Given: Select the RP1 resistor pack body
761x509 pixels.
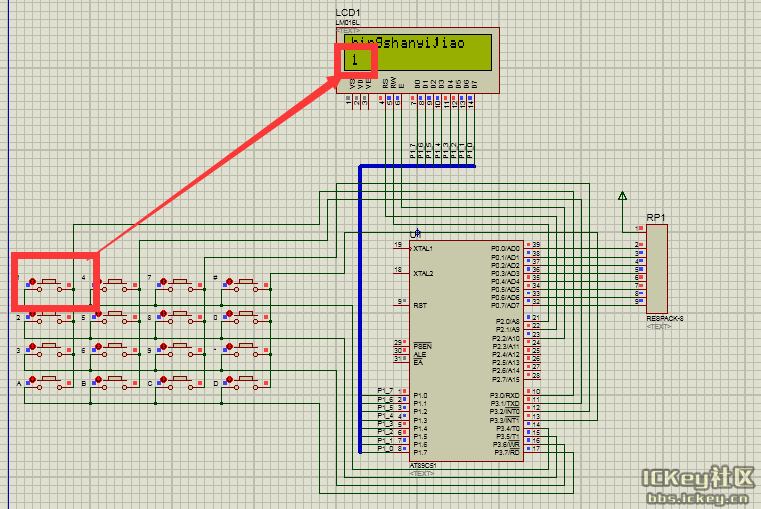Looking at the screenshot, I should point(657,269).
